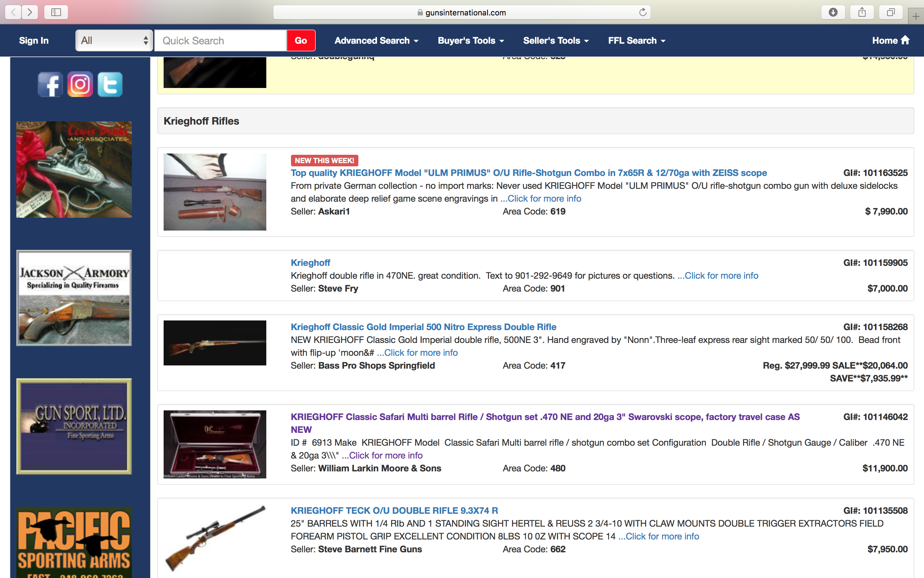924x578 pixels.
Task: Toggle the Safari sidebar icon
Action: (x=56, y=12)
